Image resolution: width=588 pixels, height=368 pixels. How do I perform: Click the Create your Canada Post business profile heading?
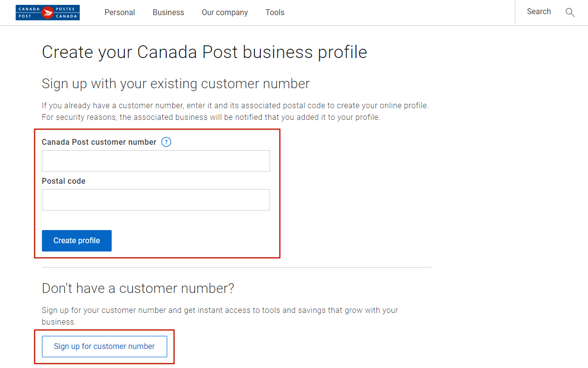pyautogui.click(x=204, y=52)
